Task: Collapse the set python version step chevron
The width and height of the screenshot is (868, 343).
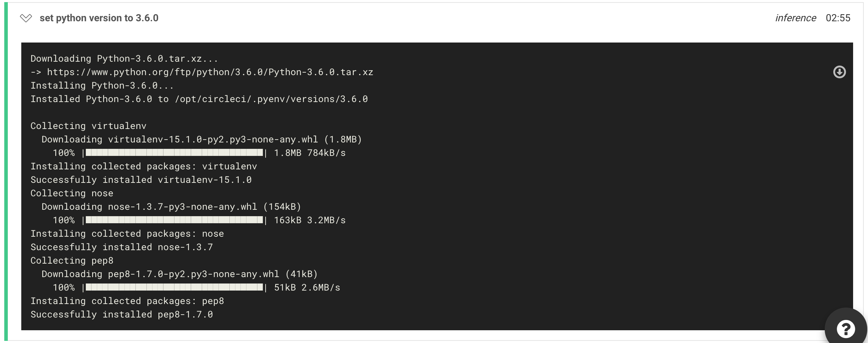Action: click(x=26, y=18)
